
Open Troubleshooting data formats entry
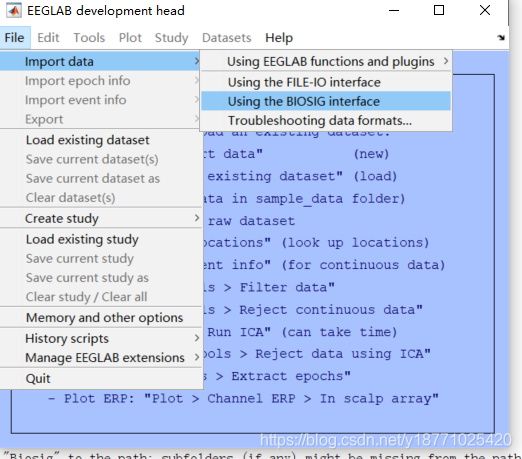tap(326, 121)
